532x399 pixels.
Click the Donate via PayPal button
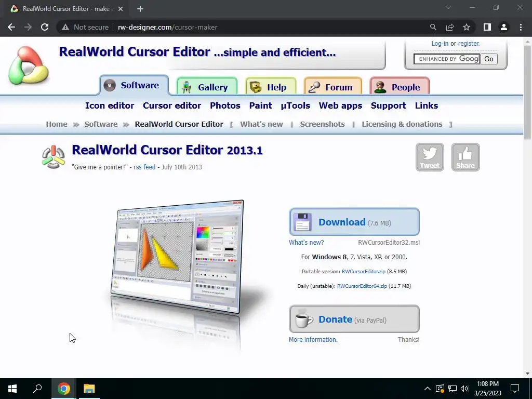(x=354, y=319)
